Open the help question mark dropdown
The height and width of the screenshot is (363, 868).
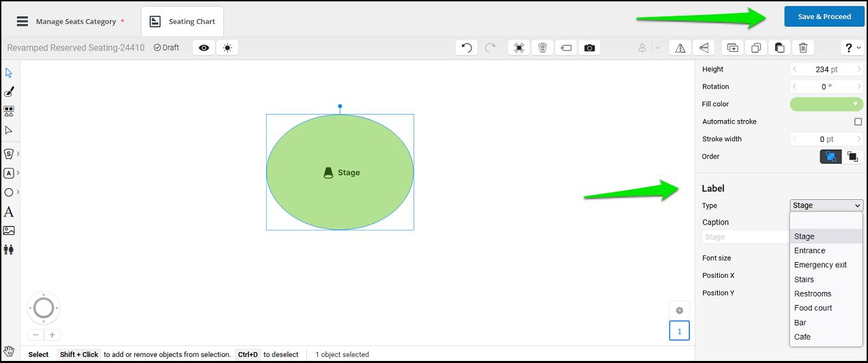852,48
